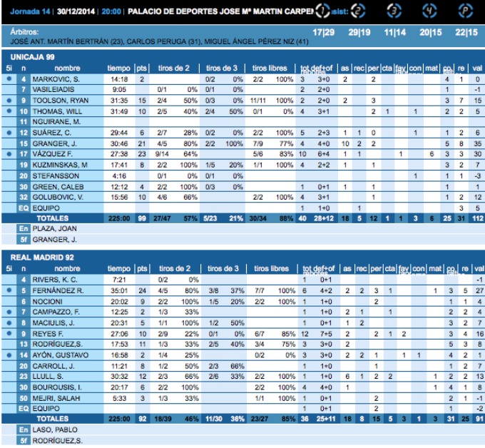The width and height of the screenshot is (485, 448).
Task: Click player name MEJRI, SALAH
Action: 56,398
